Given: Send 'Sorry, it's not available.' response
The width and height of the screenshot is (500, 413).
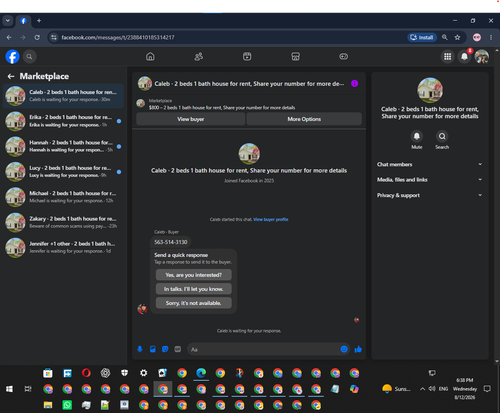Looking at the screenshot, I should 194,303.
